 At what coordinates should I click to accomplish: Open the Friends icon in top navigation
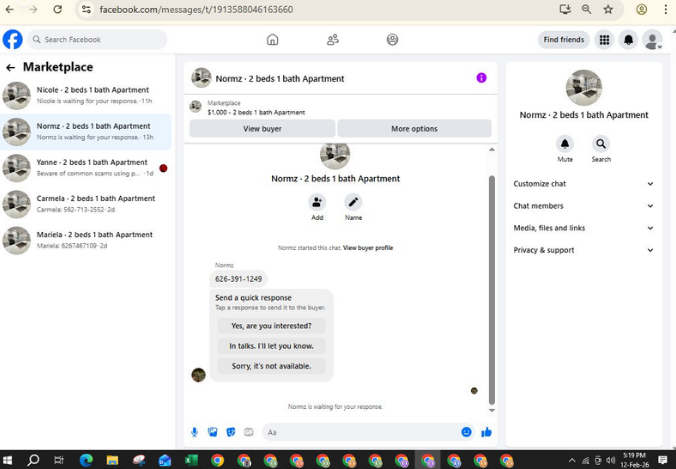click(x=332, y=40)
